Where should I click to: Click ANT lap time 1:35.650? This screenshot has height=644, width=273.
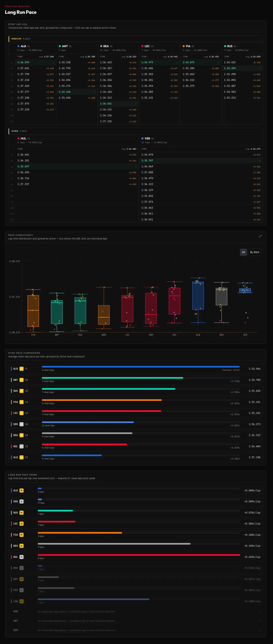pyautogui.click(x=64, y=98)
